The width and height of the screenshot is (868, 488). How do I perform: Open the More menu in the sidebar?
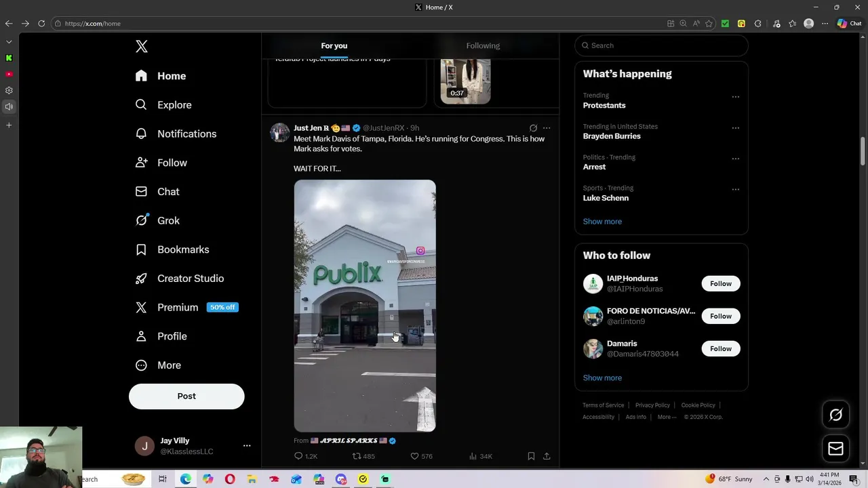click(x=158, y=365)
